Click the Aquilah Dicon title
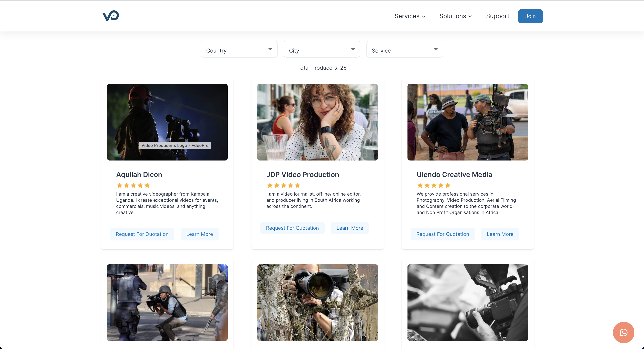644x349 pixels. coord(139,174)
